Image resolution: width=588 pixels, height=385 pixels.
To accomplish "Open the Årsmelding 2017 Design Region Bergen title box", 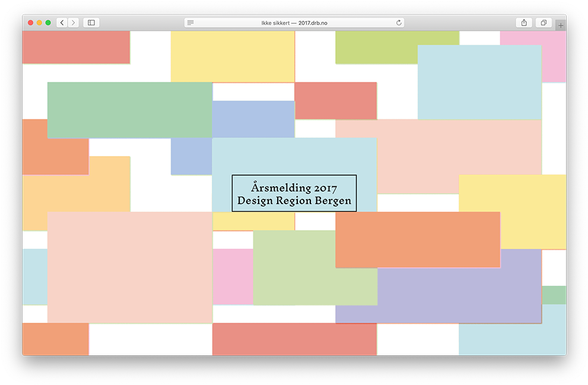I will point(294,193).
